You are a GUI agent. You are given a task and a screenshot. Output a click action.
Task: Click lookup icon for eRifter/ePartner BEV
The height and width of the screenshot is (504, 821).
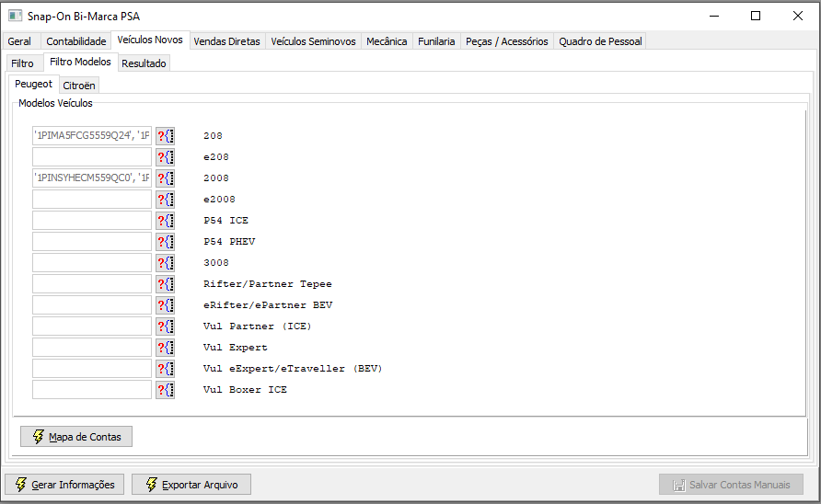pyautogui.click(x=165, y=305)
